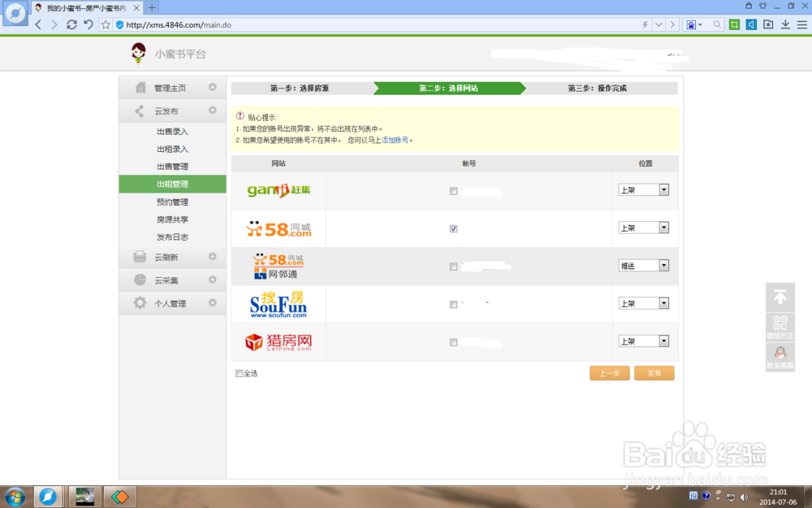Image resolution: width=812 pixels, height=508 pixels.
Task: Follow the 添加账号 link
Action: tap(395, 140)
